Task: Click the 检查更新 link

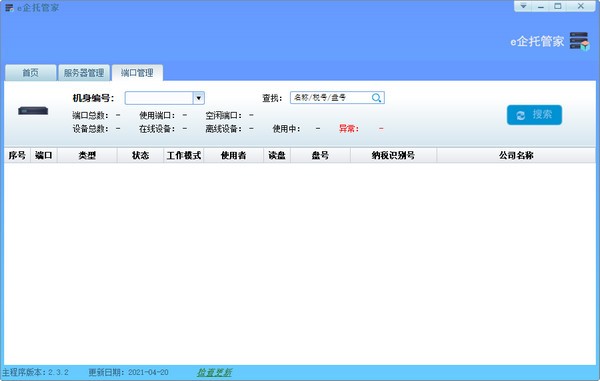Action: point(214,372)
